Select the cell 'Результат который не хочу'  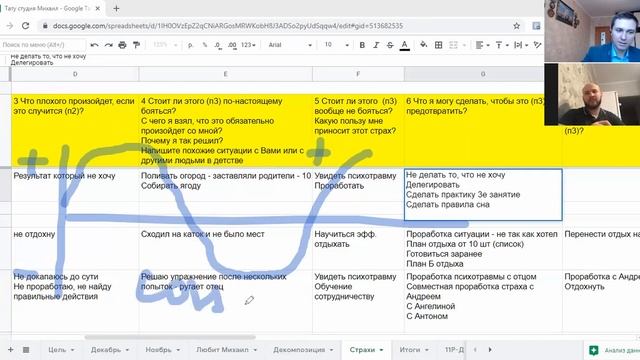(75, 185)
